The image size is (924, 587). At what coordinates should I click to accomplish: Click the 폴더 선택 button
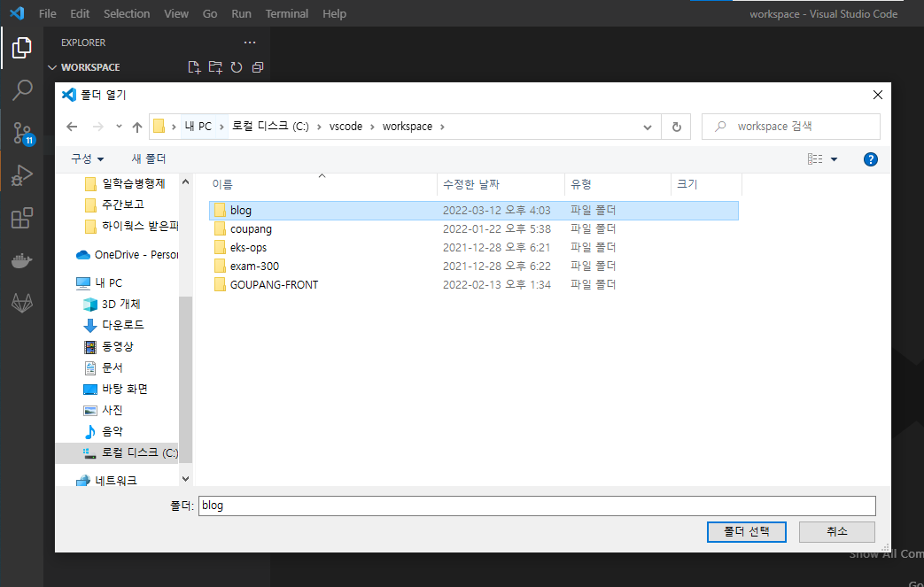click(x=747, y=531)
